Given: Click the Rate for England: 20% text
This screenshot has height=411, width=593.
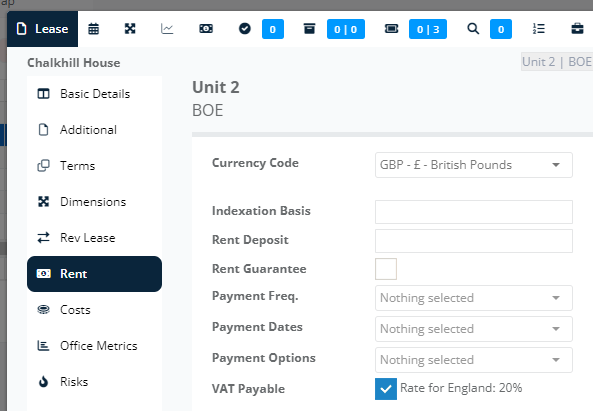Looking at the screenshot, I should [x=461, y=388].
